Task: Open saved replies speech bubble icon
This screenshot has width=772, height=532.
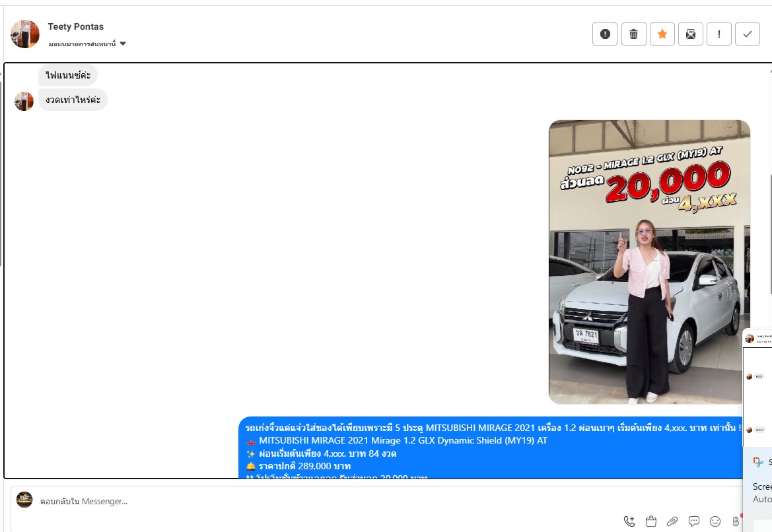Action: tap(693, 521)
